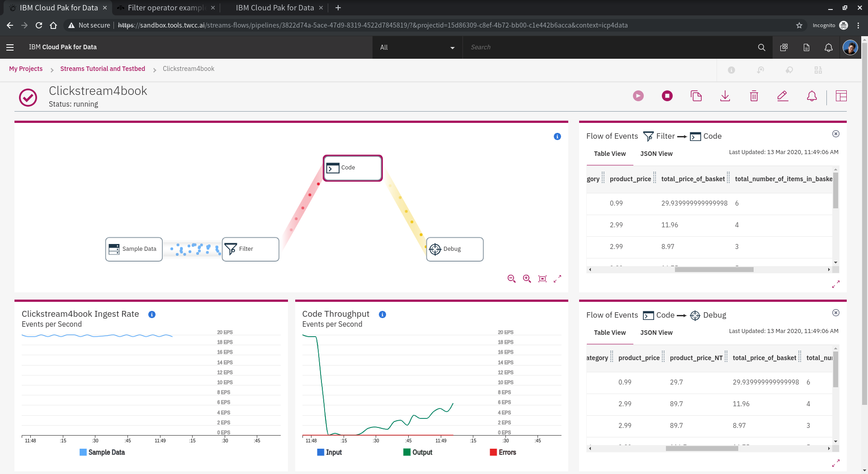Click the copy flow icon
The image size is (868, 474).
click(696, 96)
